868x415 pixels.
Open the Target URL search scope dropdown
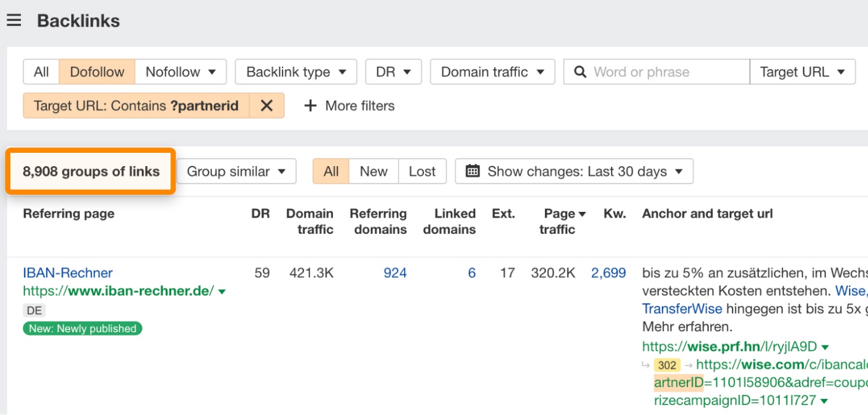802,72
